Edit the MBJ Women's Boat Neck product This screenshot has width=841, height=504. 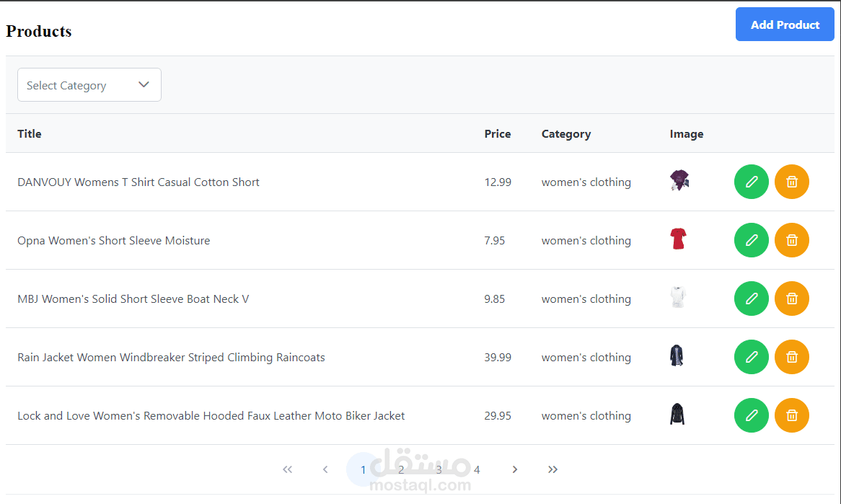click(751, 299)
